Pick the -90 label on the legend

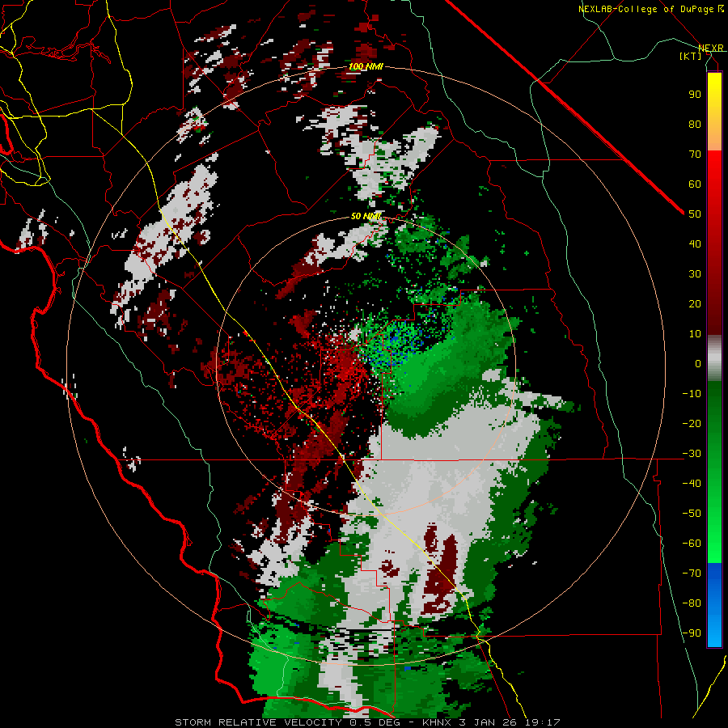tap(692, 633)
